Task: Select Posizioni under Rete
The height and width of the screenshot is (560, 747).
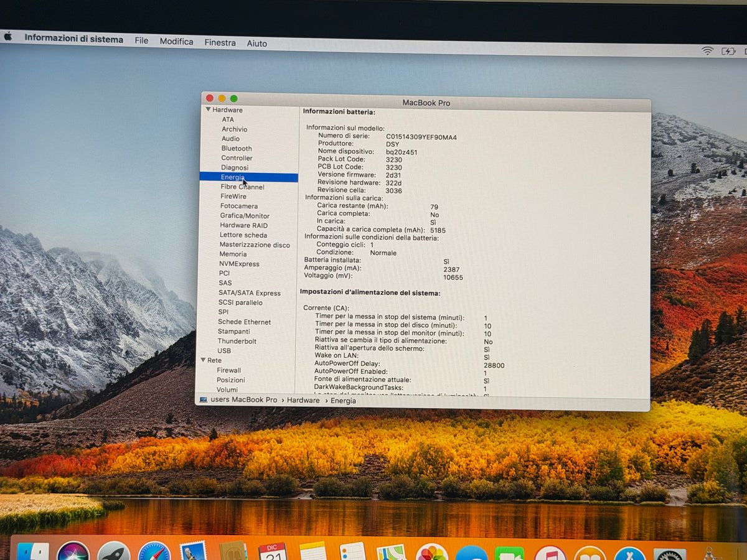Action: [x=231, y=380]
